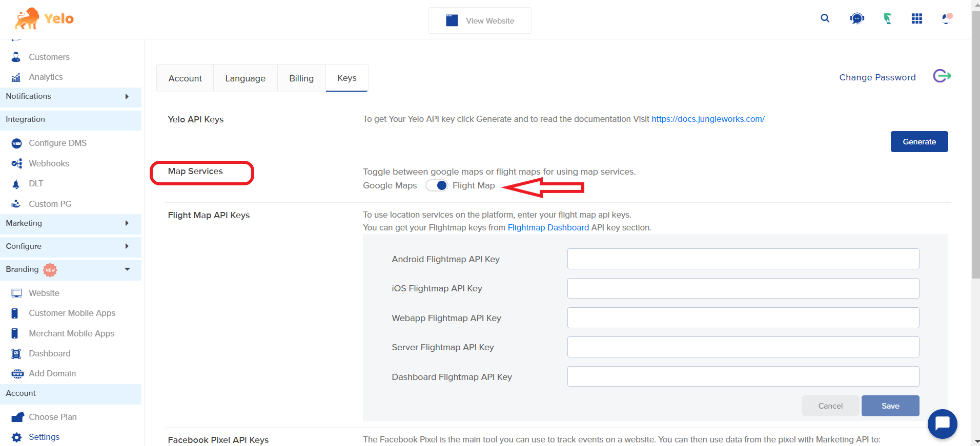Viewport: 980px width, 446px height.
Task: Open the user profile notification icon
Action: pos(947,18)
